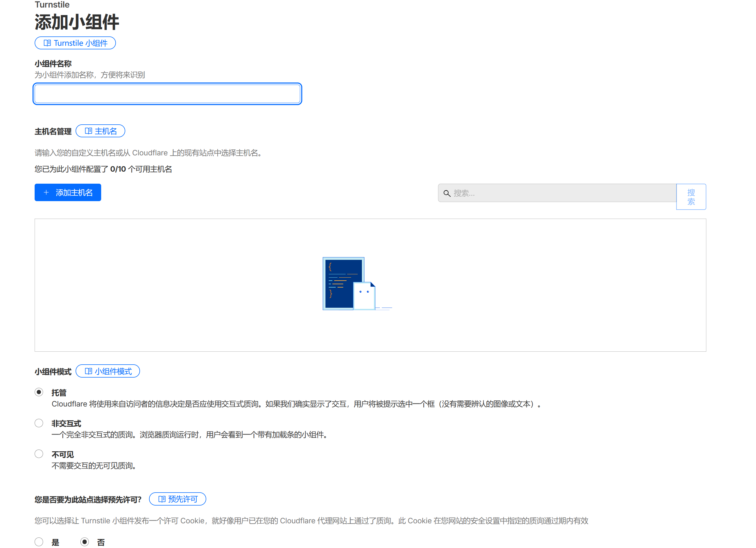Select the 托管 widget mode
Viewport: 756px width, 548px height.
pyautogui.click(x=39, y=392)
